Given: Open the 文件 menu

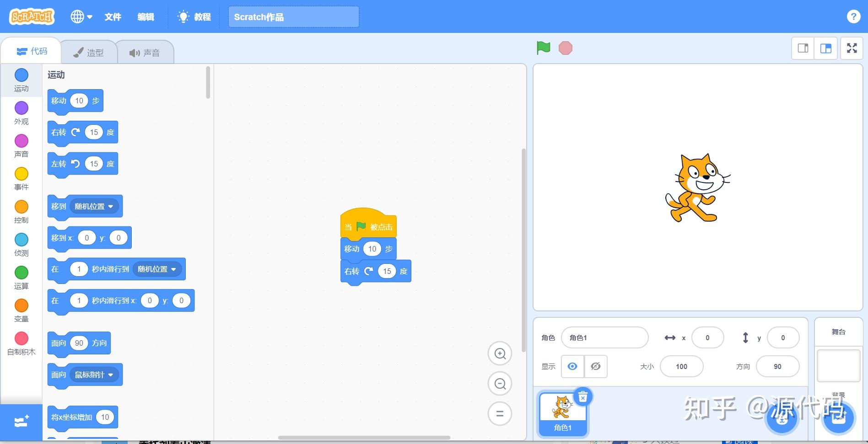Looking at the screenshot, I should tap(113, 17).
